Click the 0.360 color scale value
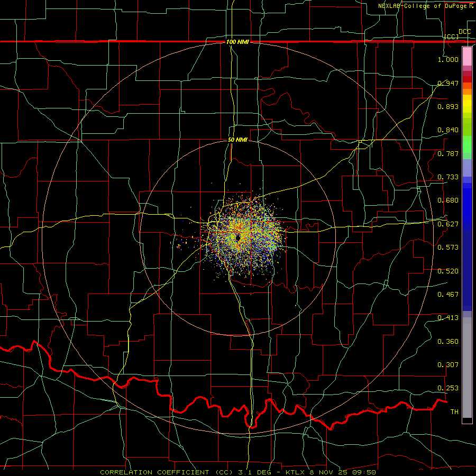 pyautogui.click(x=448, y=342)
